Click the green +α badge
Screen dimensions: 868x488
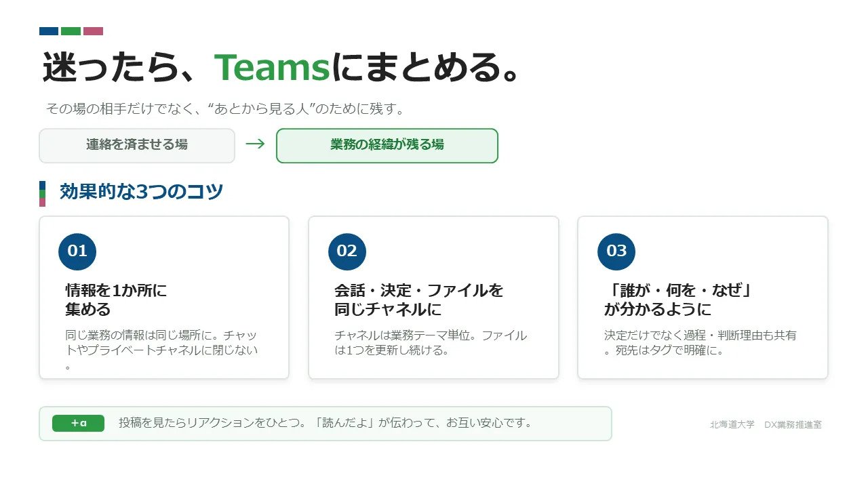click(x=79, y=424)
